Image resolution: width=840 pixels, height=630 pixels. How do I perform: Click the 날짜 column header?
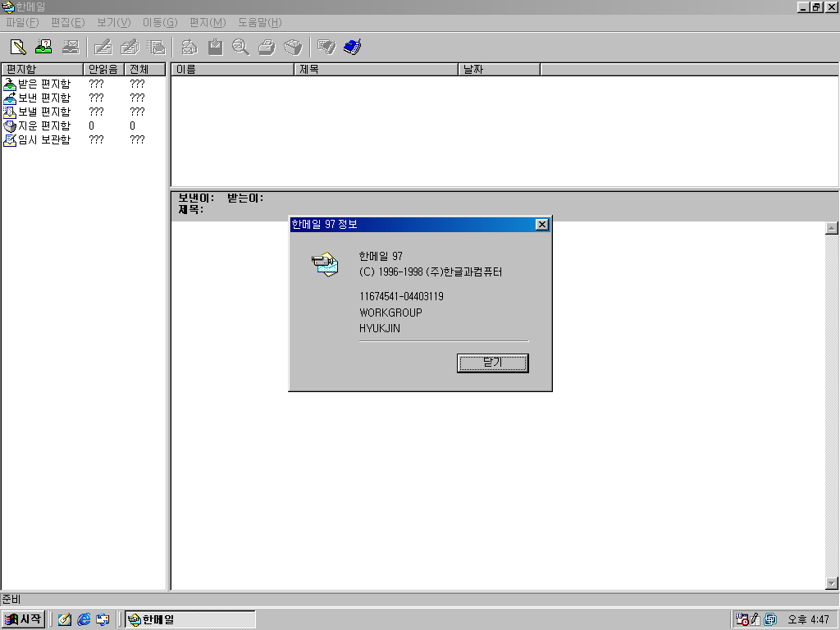click(x=500, y=69)
